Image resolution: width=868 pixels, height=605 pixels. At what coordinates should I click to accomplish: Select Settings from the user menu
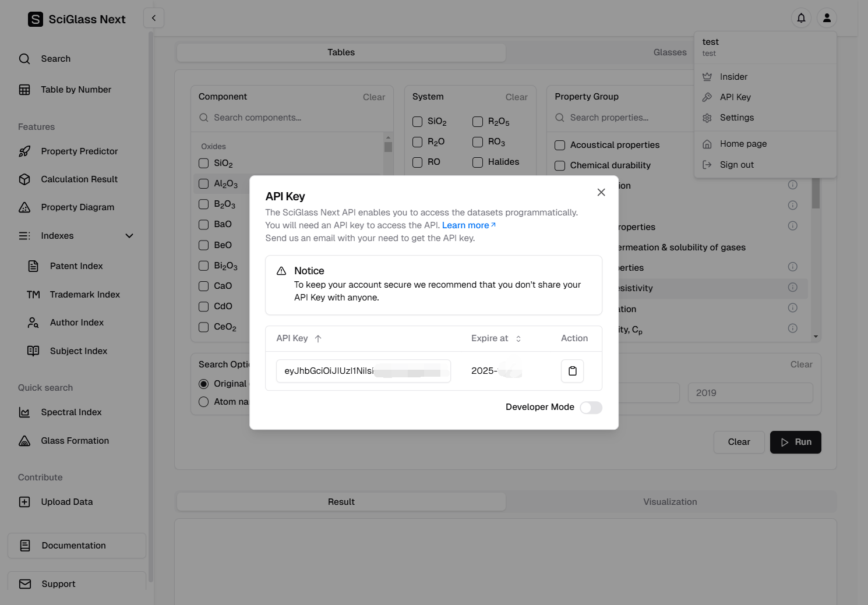click(x=736, y=118)
